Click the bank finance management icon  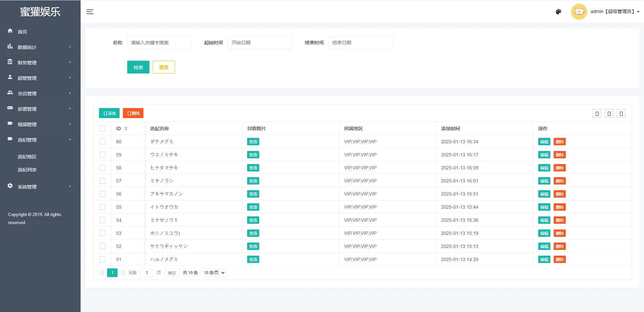[x=10, y=62]
